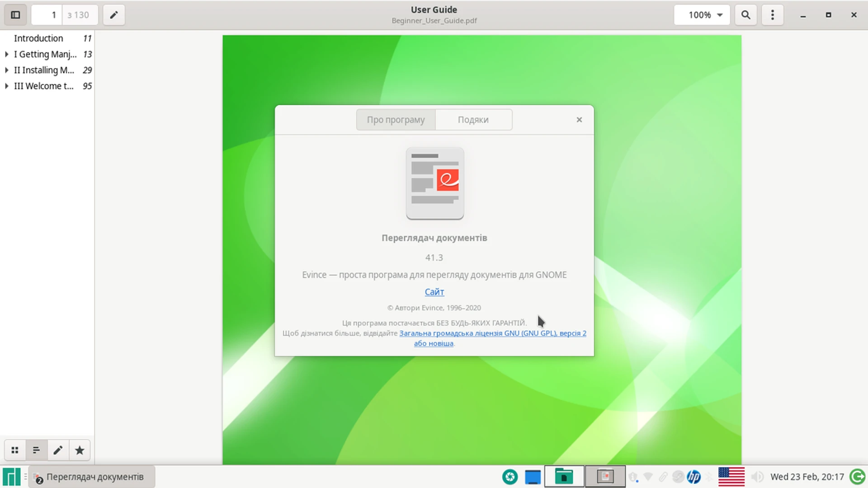Click the green logout session icon
This screenshot has width=868, height=488.
pyautogui.click(x=858, y=477)
